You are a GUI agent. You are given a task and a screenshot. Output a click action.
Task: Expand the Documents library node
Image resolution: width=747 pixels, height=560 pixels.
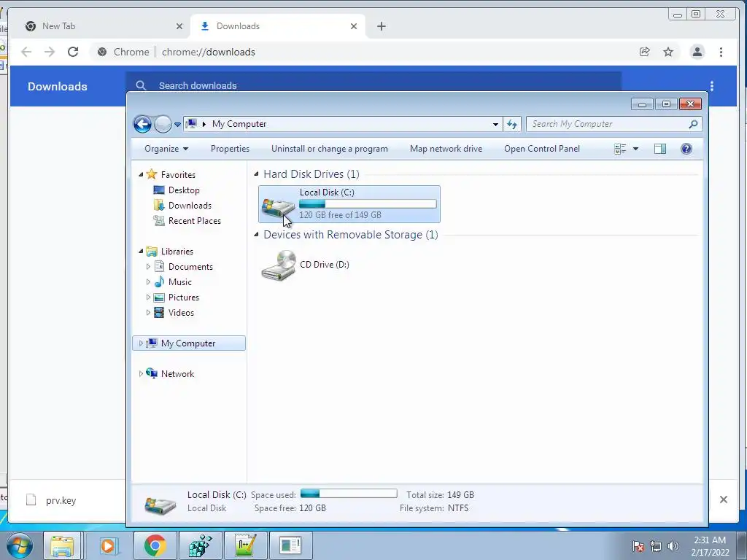[148, 267]
